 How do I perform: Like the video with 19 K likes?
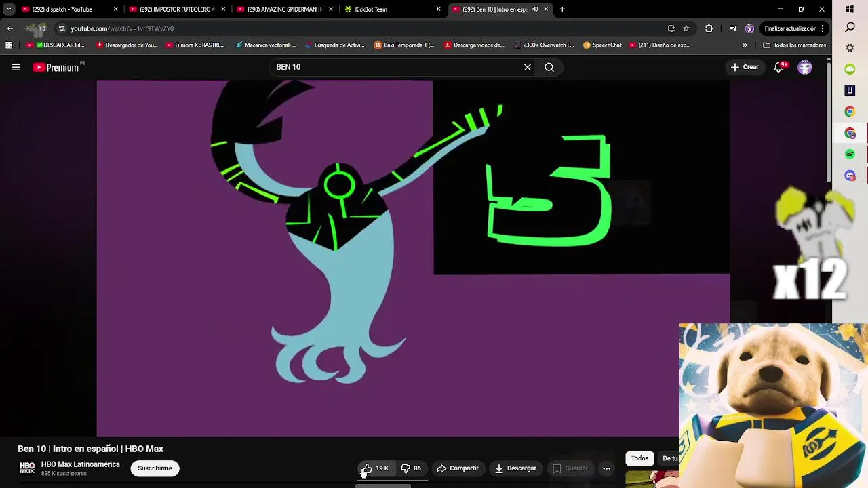pyautogui.click(x=376, y=468)
